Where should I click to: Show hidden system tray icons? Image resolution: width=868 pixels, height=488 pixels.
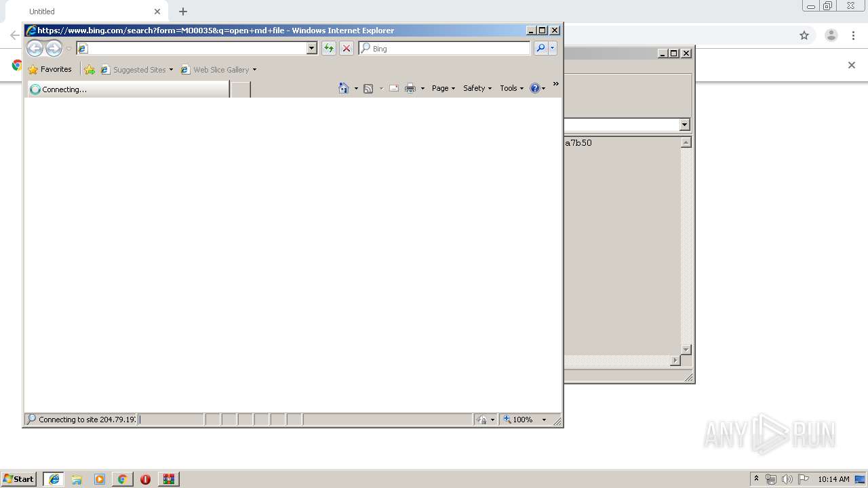click(756, 479)
